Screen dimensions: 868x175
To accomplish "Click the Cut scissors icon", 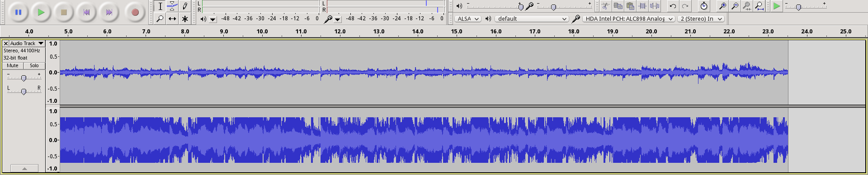I will [x=606, y=6].
